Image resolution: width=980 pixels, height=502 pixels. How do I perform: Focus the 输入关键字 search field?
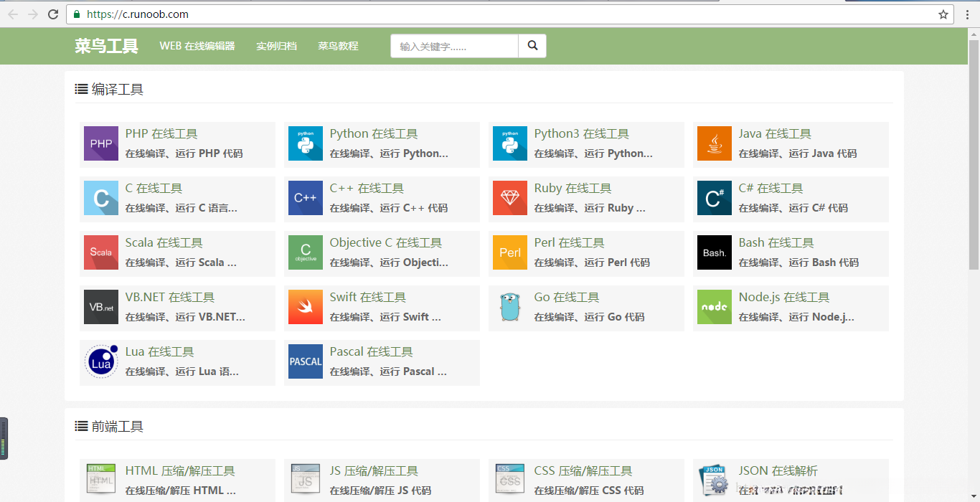click(455, 46)
